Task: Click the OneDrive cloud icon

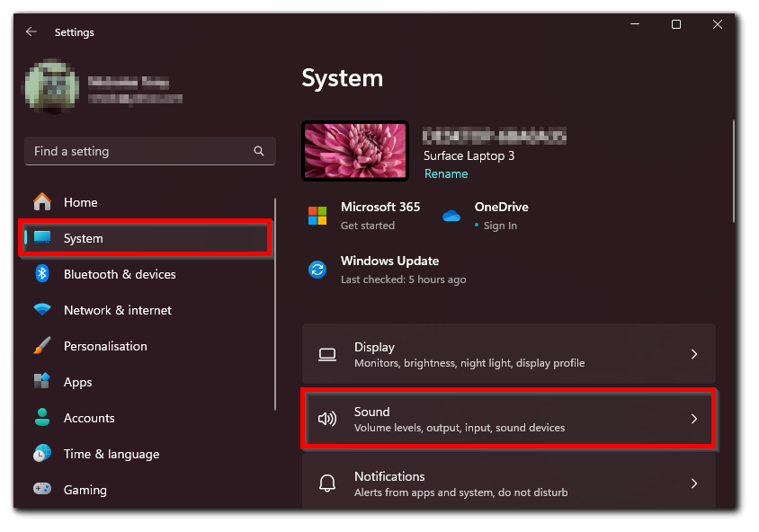Action: [451, 216]
